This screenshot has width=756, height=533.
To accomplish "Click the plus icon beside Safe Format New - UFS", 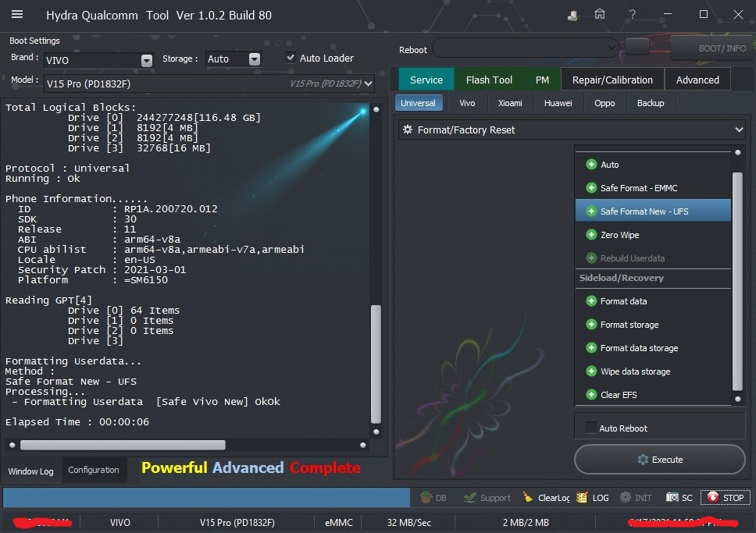I will coord(591,211).
